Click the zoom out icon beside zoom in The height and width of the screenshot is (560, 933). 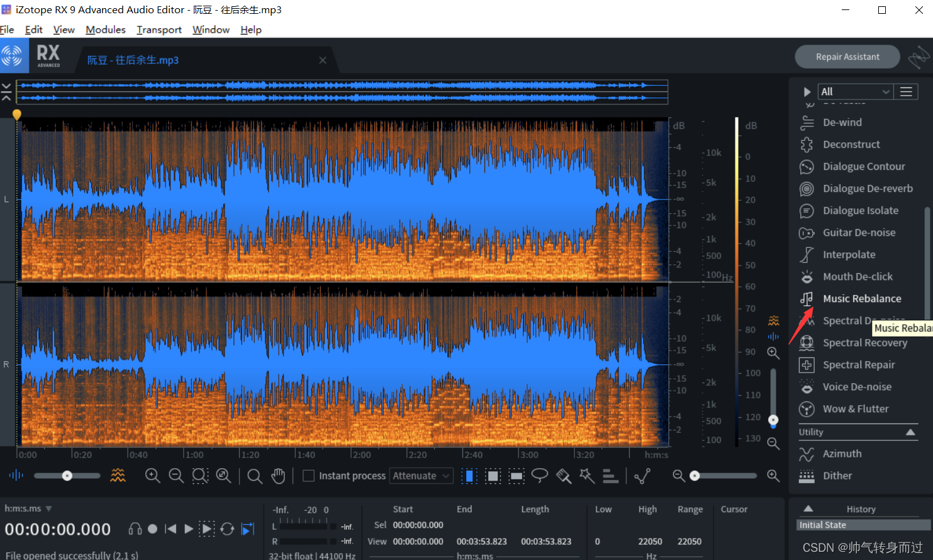click(x=176, y=476)
